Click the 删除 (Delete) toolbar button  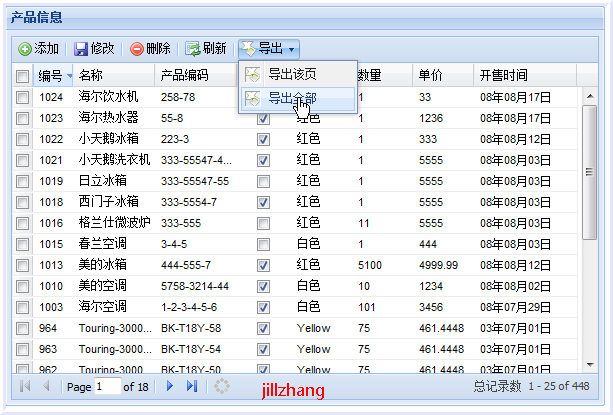[150, 48]
